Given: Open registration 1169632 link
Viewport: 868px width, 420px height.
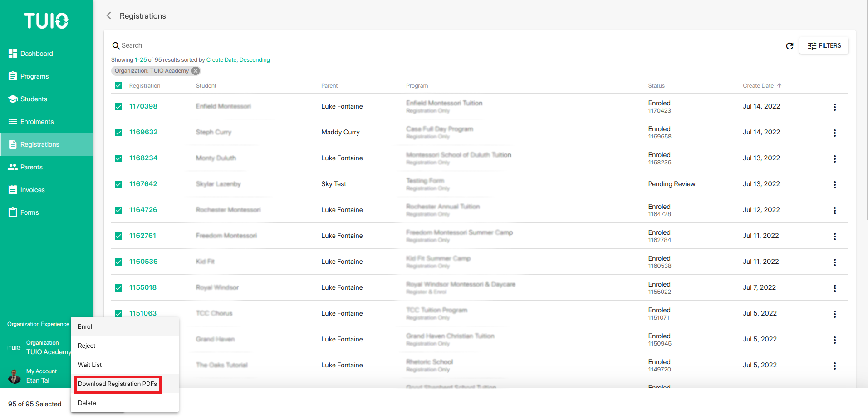Looking at the screenshot, I should pyautogui.click(x=143, y=132).
